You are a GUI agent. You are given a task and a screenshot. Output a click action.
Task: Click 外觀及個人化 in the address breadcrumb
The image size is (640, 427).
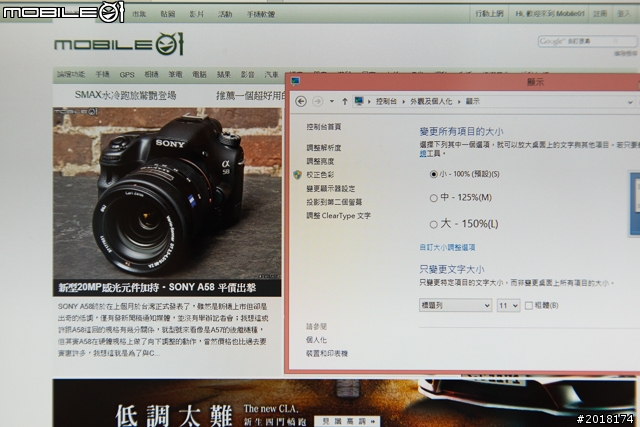[x=431, y=101]
